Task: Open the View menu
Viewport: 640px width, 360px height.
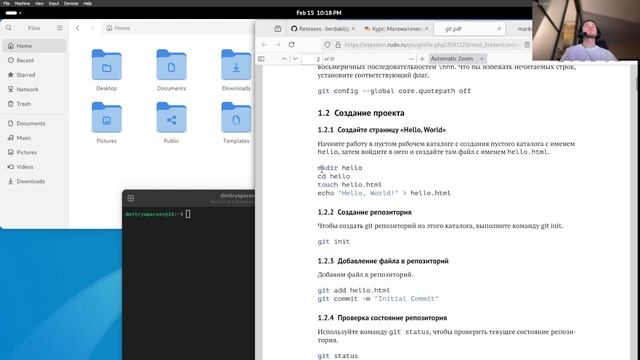Action: (39, 3)
